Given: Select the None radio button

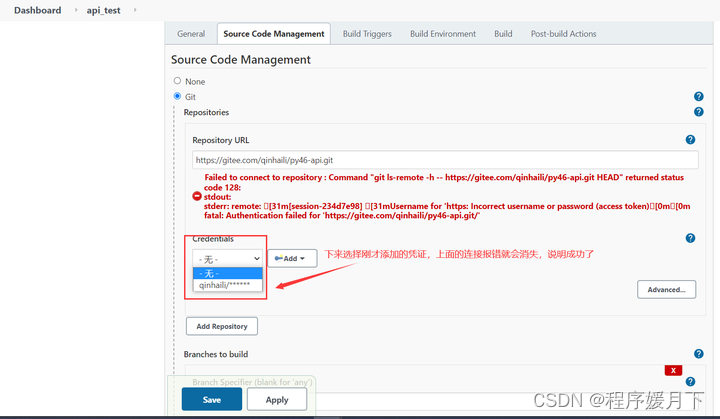Looking at the screenshot, I should (x=177, y=81).
